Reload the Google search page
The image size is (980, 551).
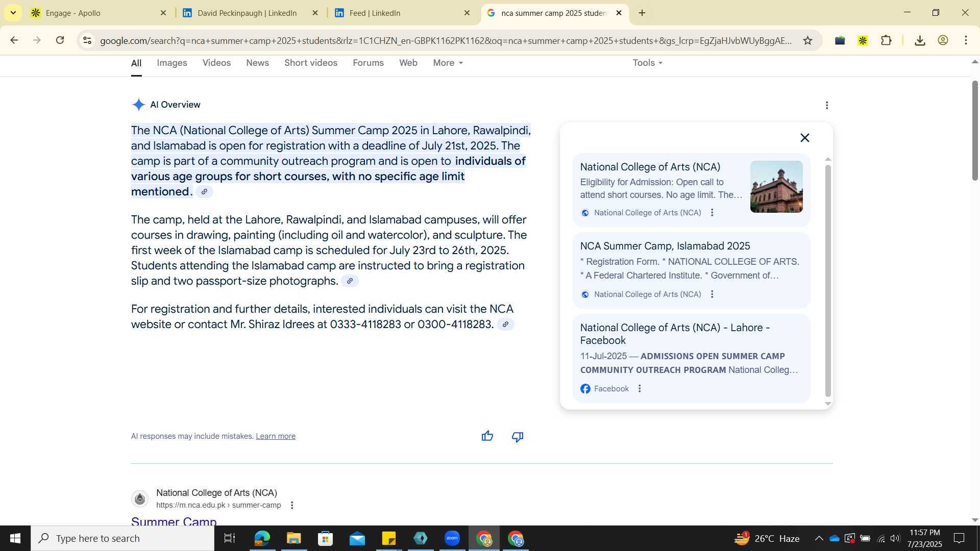[x=60, y=40]
